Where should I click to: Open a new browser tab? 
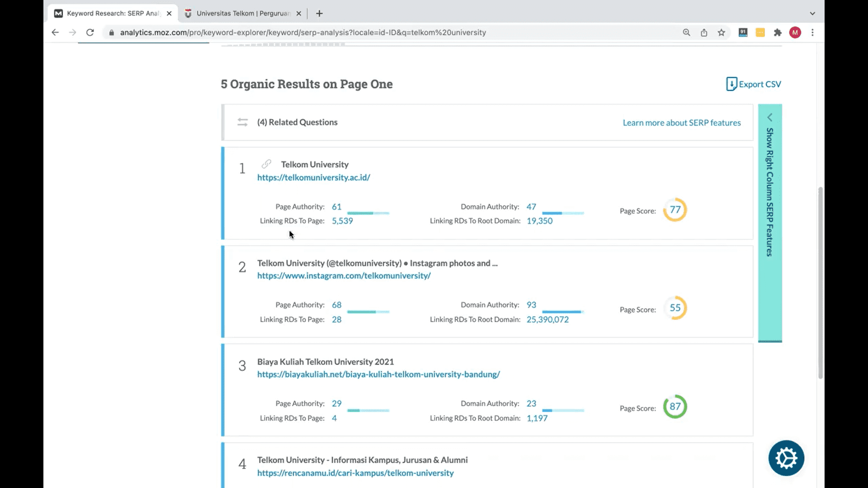point(319,14)
